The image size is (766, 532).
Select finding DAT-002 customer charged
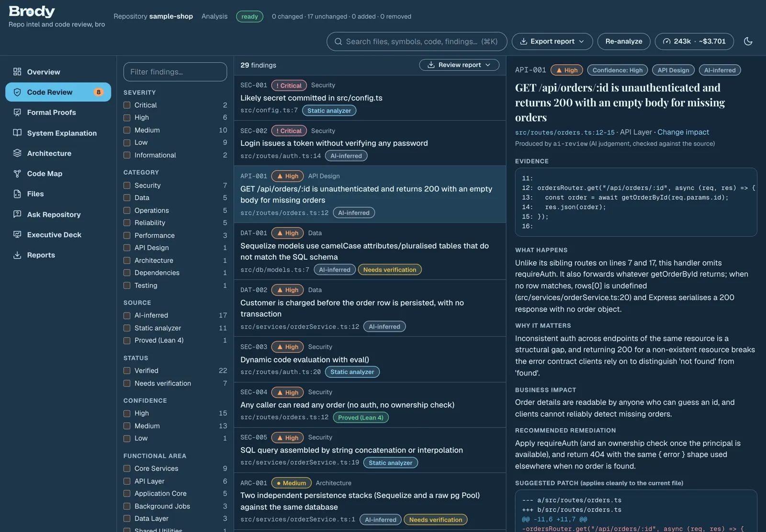pos(370,308)
